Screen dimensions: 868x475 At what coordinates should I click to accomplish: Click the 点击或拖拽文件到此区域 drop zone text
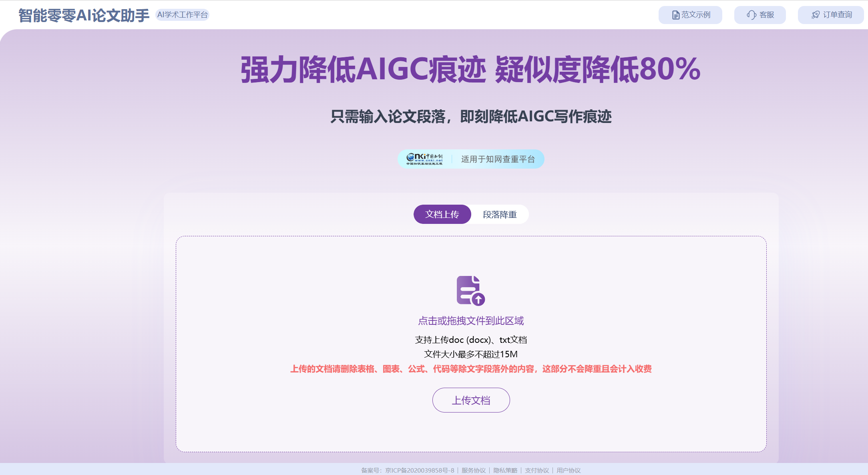tap(471, 321)
